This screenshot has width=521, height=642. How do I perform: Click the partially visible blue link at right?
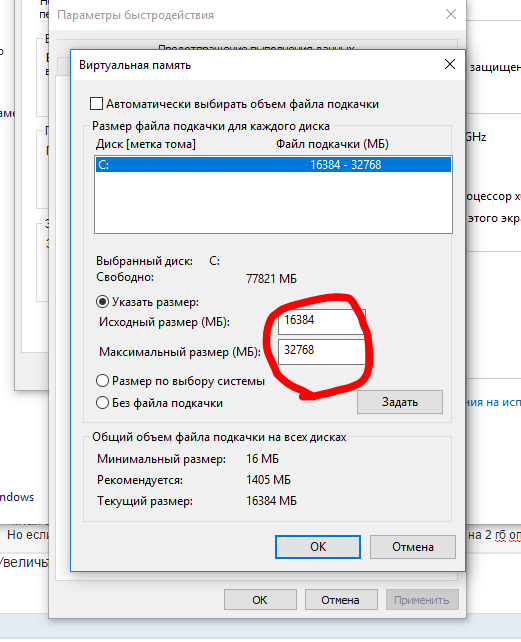tap(494, 402)
